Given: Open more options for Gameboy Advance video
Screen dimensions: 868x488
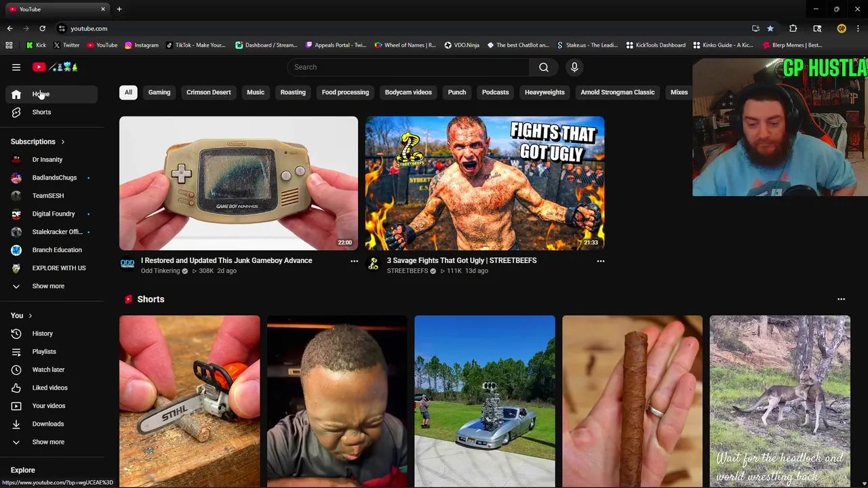Looking at the screenshot, I should click(354, 261).
